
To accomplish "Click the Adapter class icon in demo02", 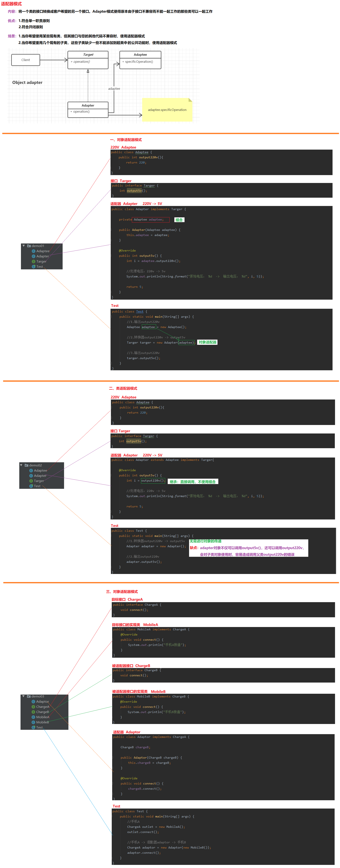I will click(x=31, y=476).
